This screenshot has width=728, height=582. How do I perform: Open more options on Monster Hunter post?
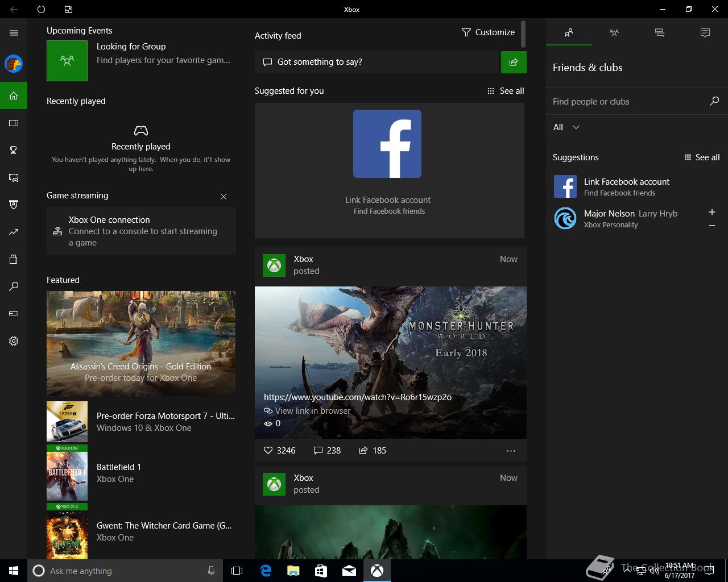click(x=511, y=451)
